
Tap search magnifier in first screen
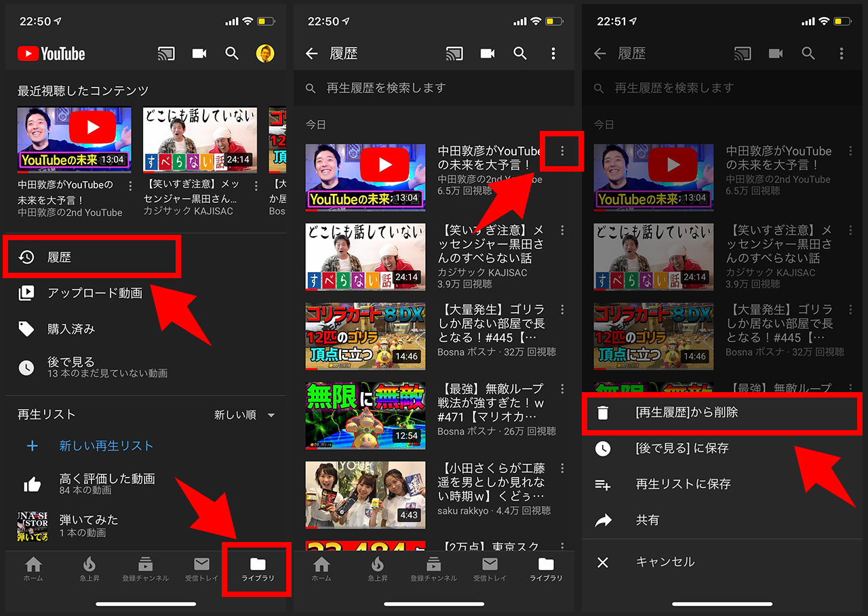(x=232, y=54)
